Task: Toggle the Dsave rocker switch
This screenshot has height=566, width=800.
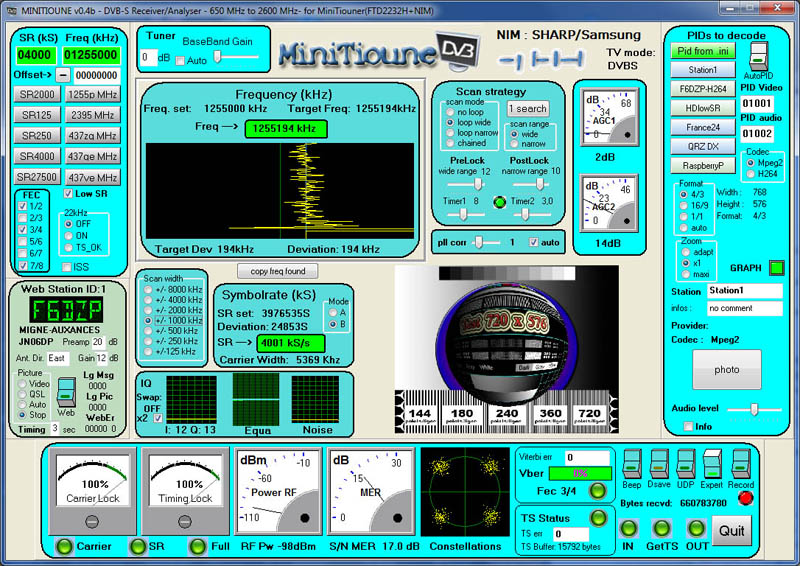Action: pyautogui.click(x=659, y=463)
